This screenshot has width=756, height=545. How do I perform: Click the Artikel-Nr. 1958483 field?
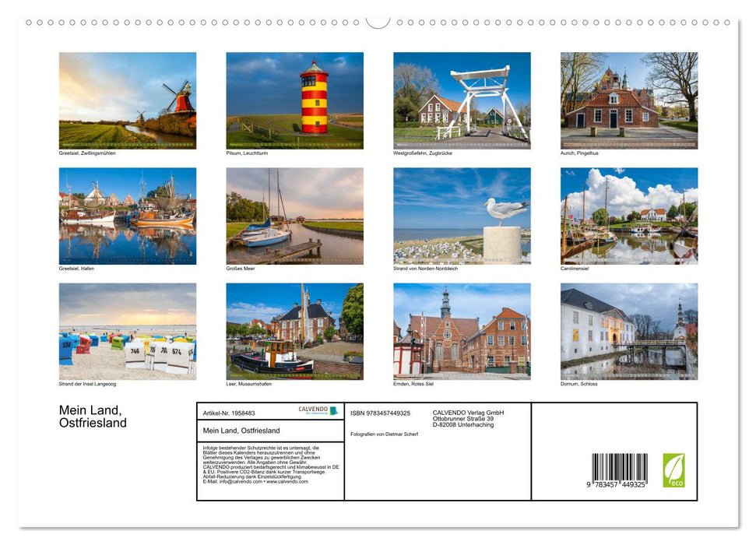pyautogui.click(x=230, y=411)
